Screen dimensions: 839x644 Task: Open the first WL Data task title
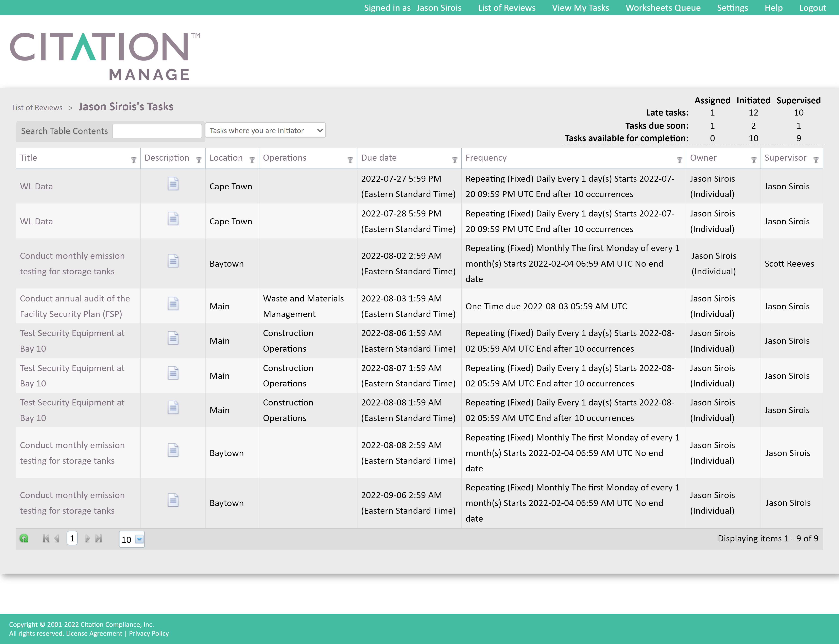click(x=36, y=186)
